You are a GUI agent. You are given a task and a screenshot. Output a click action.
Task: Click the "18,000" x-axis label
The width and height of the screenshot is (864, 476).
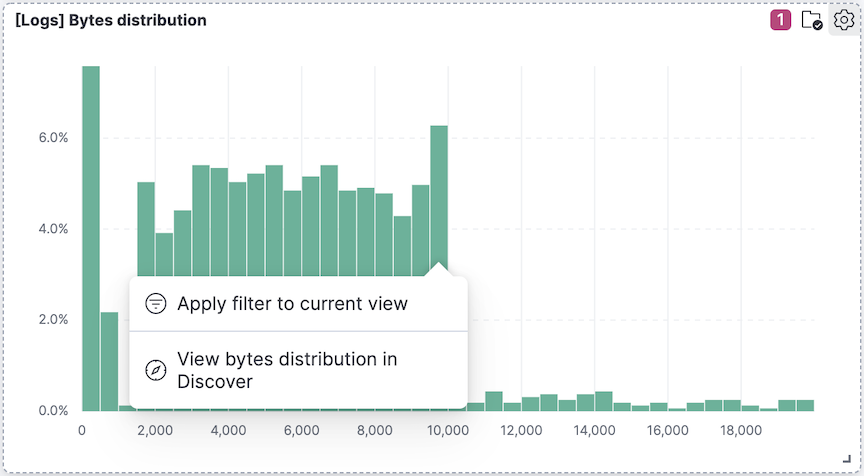tap(741, 431)
